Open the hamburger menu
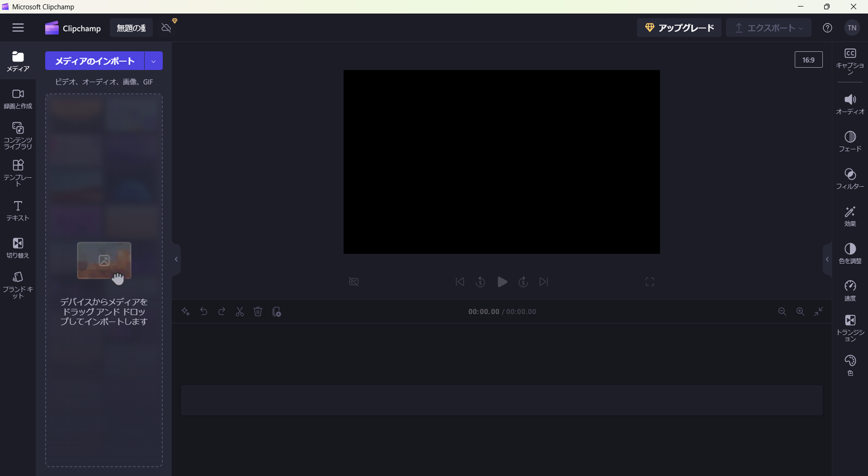The width and height of the screenshot is (868, 476). [18, 27]
